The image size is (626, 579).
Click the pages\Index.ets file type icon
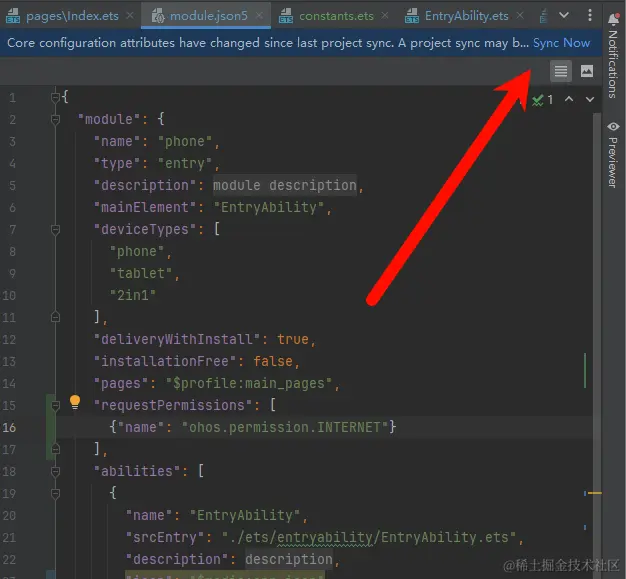(x=13, y=16)
